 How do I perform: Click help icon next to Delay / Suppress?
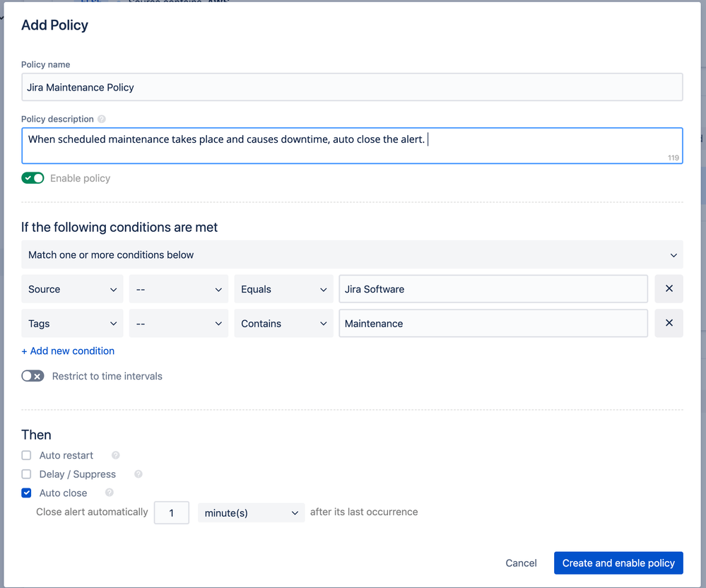coord(139,474)
